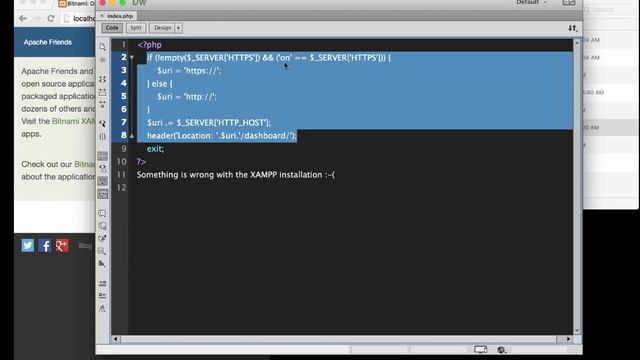Click '$uri .= $_SERVER['HTTP_HOST'];' line
The width and height of the screenshot is (640, 360).
click(x=209, y=122)
